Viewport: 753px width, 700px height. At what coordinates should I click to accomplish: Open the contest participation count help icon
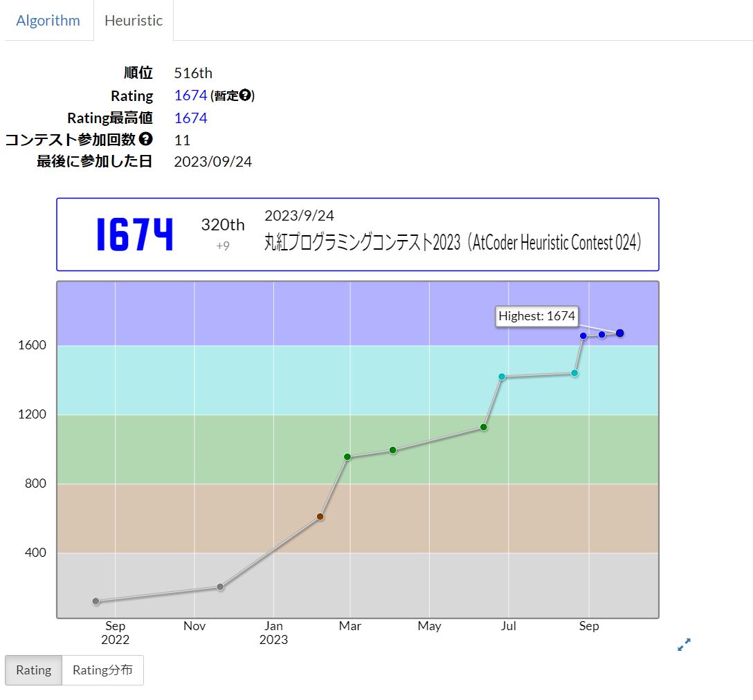[x=145, y=139]
